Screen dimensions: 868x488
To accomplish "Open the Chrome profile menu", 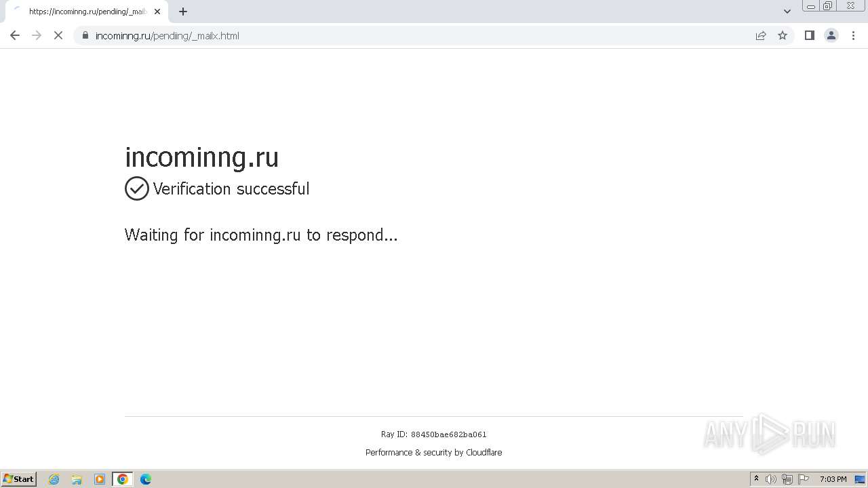I will point(831,35).
